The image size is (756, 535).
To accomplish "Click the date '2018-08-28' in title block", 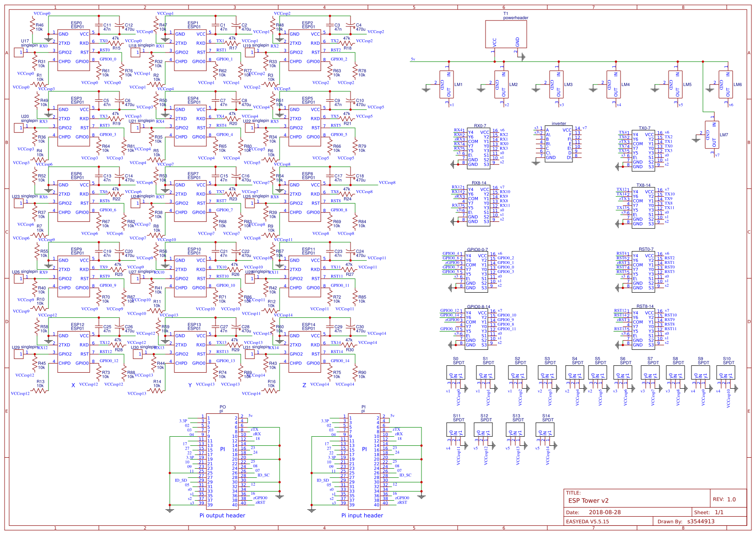I will click(605, 512).
